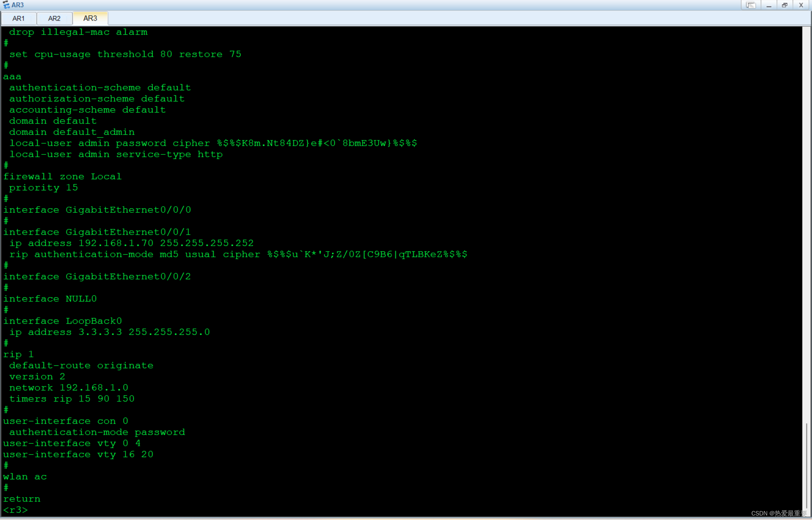Click the 'return' line
The width and height of the screenshot is (812, 520).
[22, 499]
